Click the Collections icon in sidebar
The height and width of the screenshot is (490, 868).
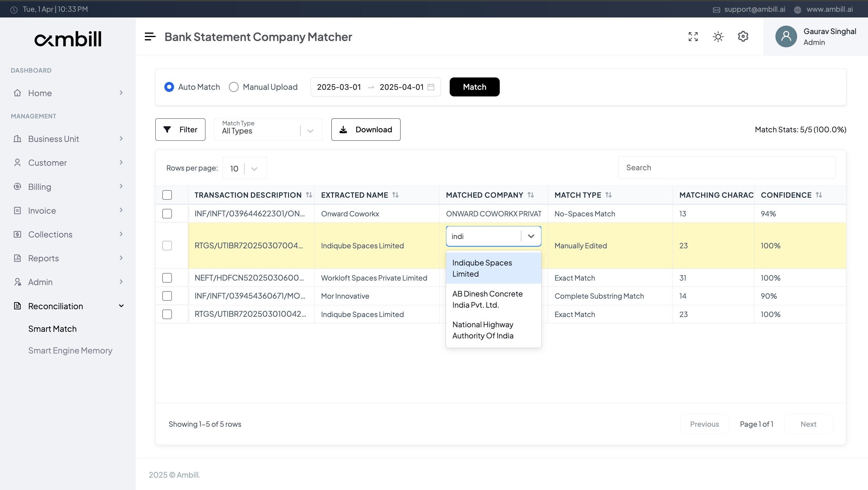[17, 234]
